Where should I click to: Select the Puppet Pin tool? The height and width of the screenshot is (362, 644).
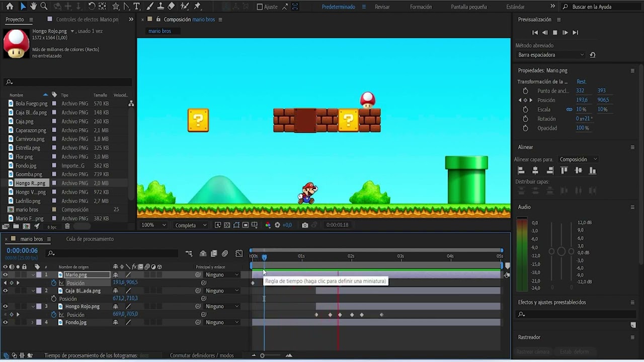point(197,7)
